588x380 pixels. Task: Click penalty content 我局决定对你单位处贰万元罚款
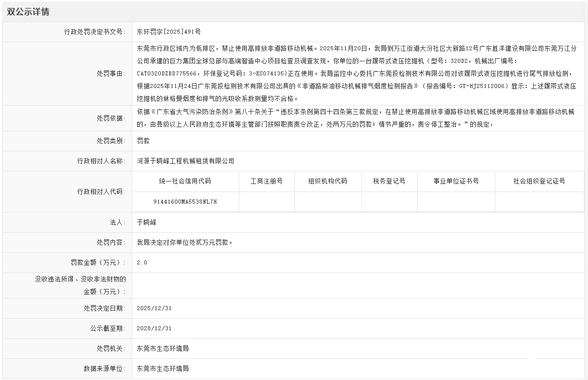click(x=184, y=242)
